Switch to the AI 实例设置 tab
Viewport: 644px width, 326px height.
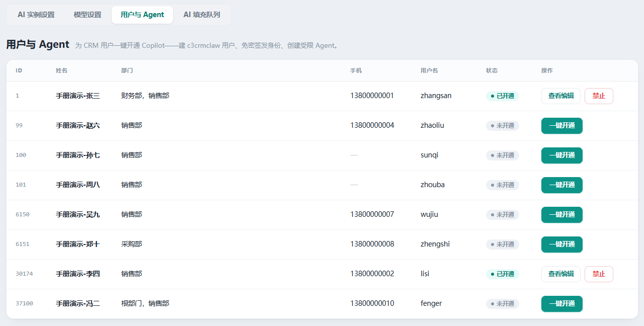pos(36,15)
